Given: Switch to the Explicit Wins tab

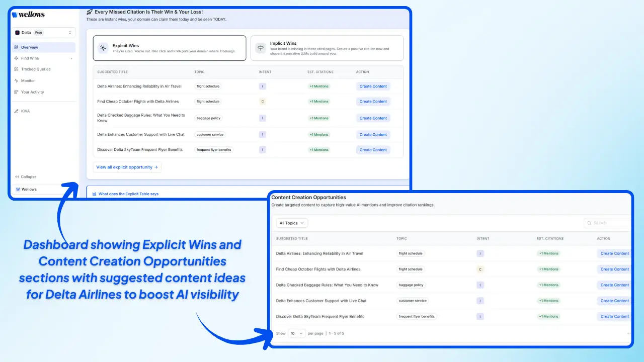Looking at the screenshot, I should click(170, 48).
